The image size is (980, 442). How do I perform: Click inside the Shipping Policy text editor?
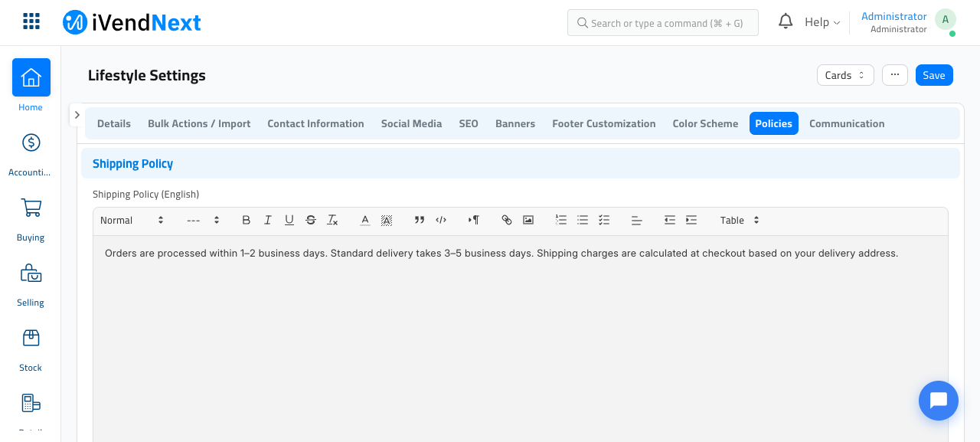[x=521, y=337]
